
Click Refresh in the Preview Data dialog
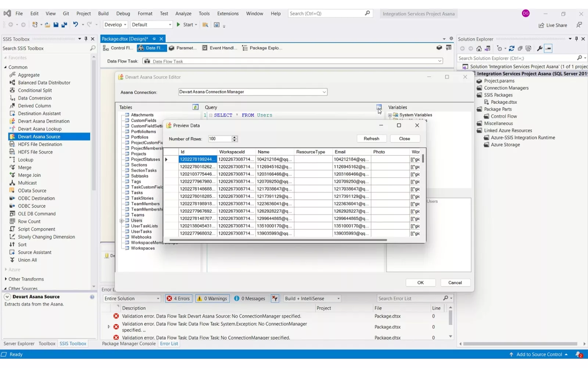point(371,139)
